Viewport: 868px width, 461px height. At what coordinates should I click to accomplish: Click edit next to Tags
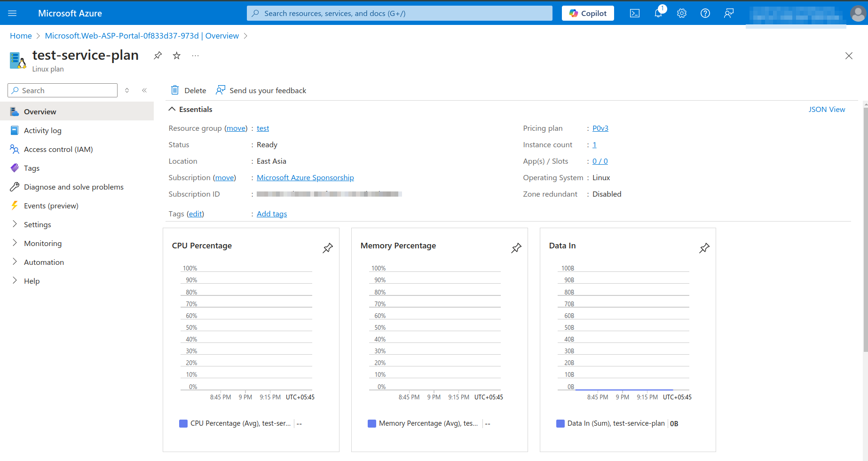tap(195, 214)
